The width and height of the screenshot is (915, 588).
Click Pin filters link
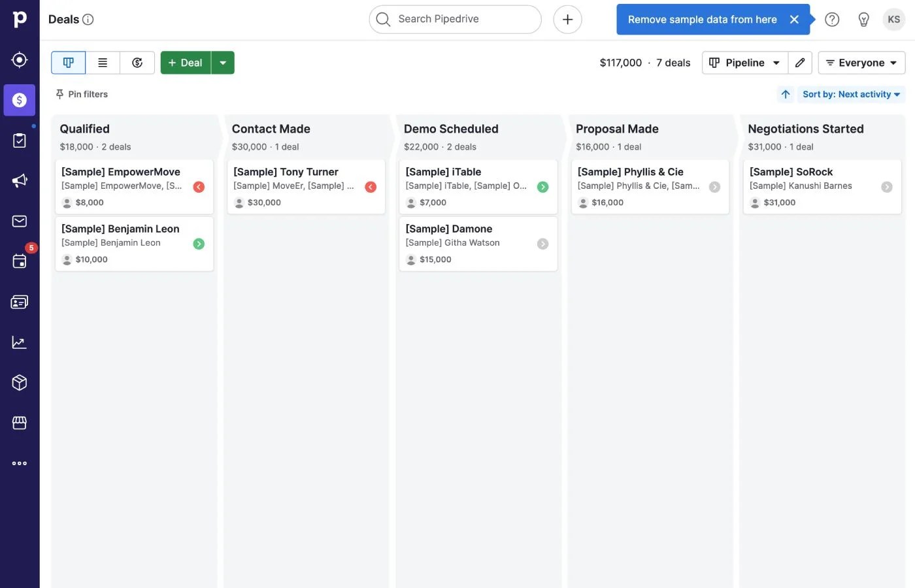[x=82, y=94]
